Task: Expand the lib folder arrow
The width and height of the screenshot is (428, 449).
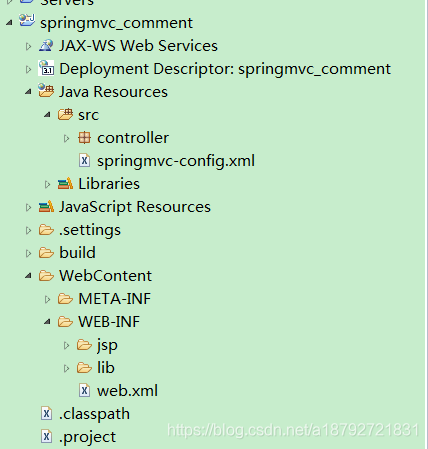Action: (67, 368)
